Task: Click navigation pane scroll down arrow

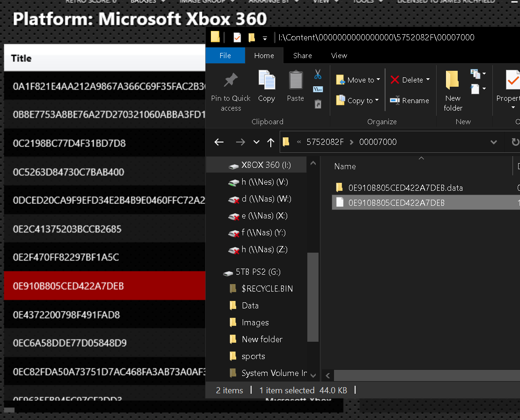Action: click(313, 375)
